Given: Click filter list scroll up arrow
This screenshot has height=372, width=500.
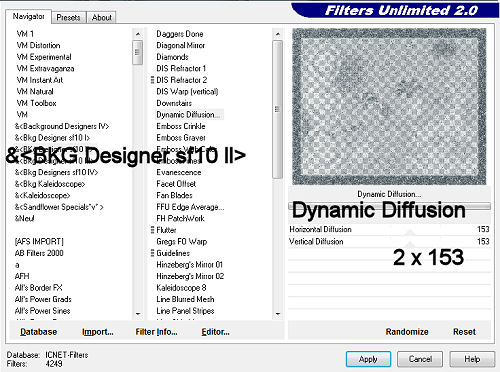Looking at the screenshot, I should (x=278, y=34).
